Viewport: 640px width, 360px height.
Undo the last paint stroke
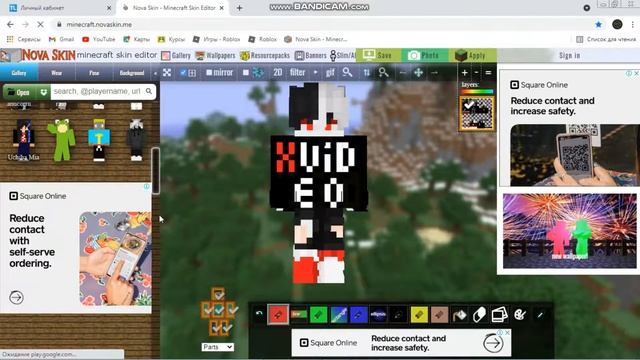[x=259, y=313]
